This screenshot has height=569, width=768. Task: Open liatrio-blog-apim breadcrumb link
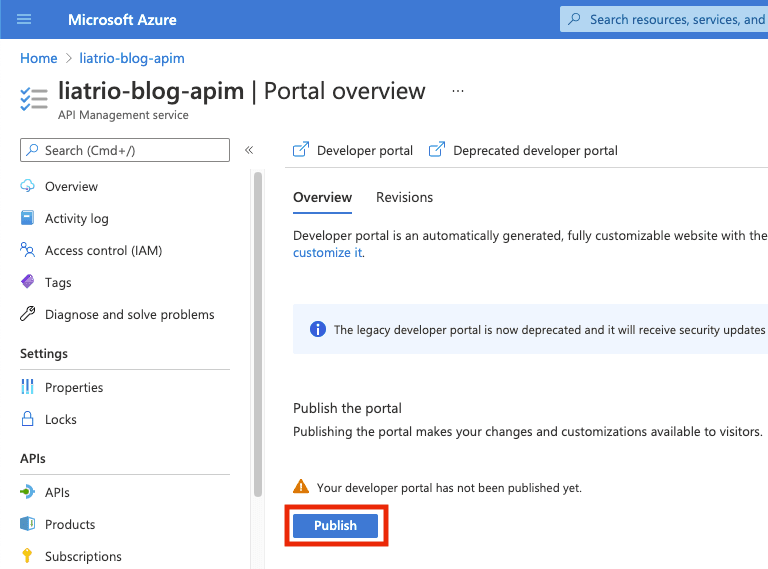pos(132,58)
